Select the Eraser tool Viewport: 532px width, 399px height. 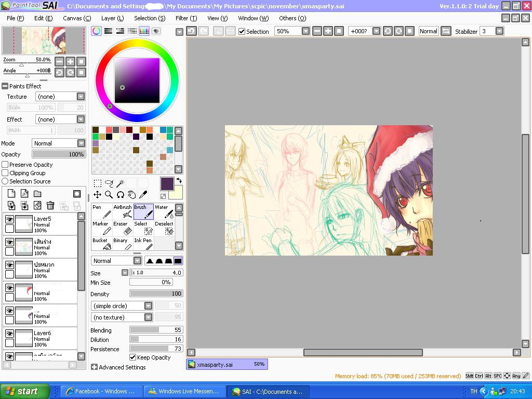[x=123, y=228]
